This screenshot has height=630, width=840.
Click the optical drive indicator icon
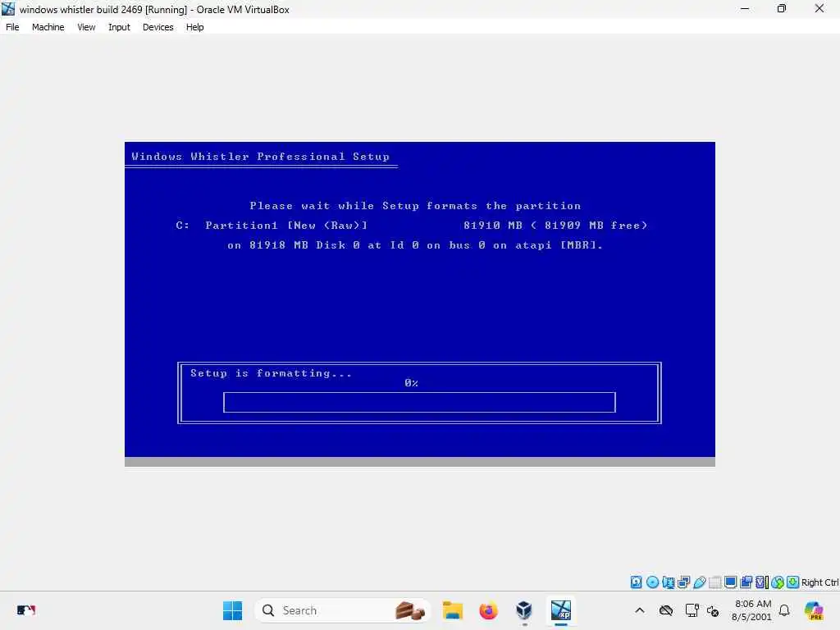(652, 582)
